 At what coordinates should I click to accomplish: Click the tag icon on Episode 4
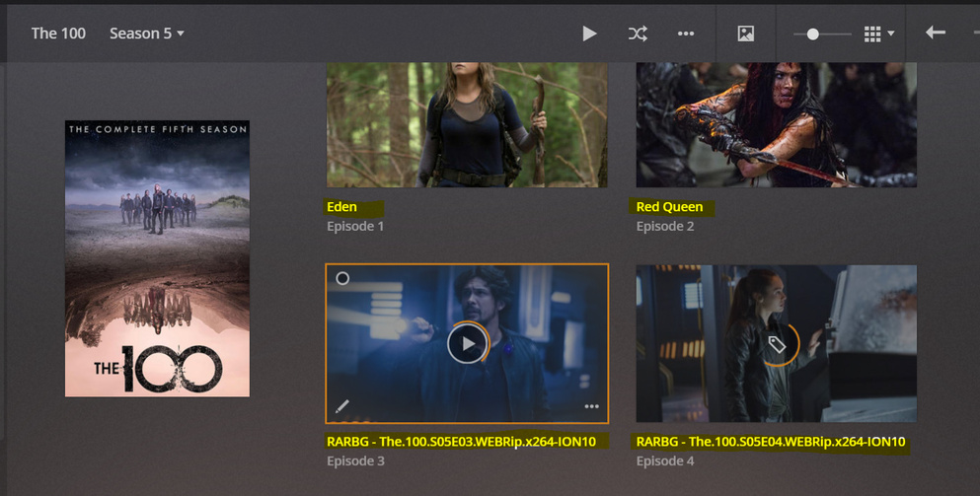pyautogui.click(x=777, y=343)
